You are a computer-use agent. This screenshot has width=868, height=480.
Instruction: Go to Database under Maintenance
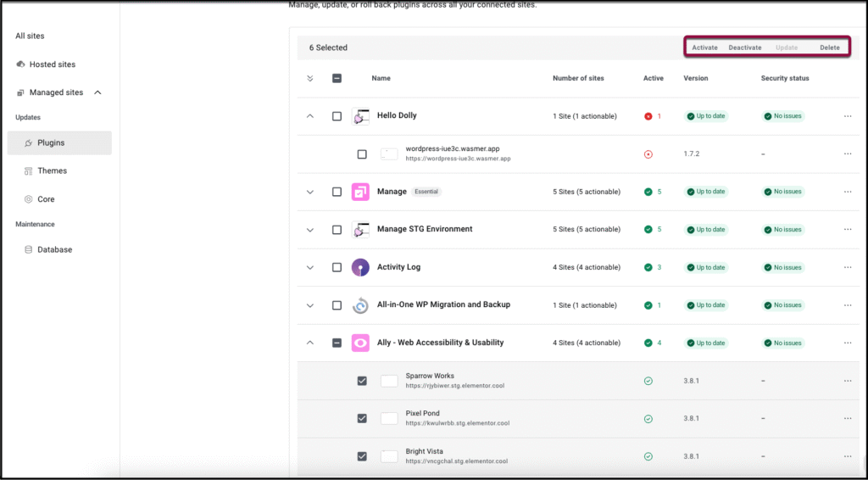click(54, 249)
